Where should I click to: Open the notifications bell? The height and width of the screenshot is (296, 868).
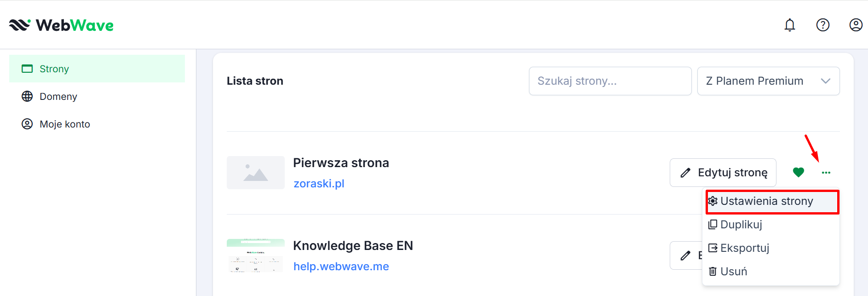tap(789, 25)
